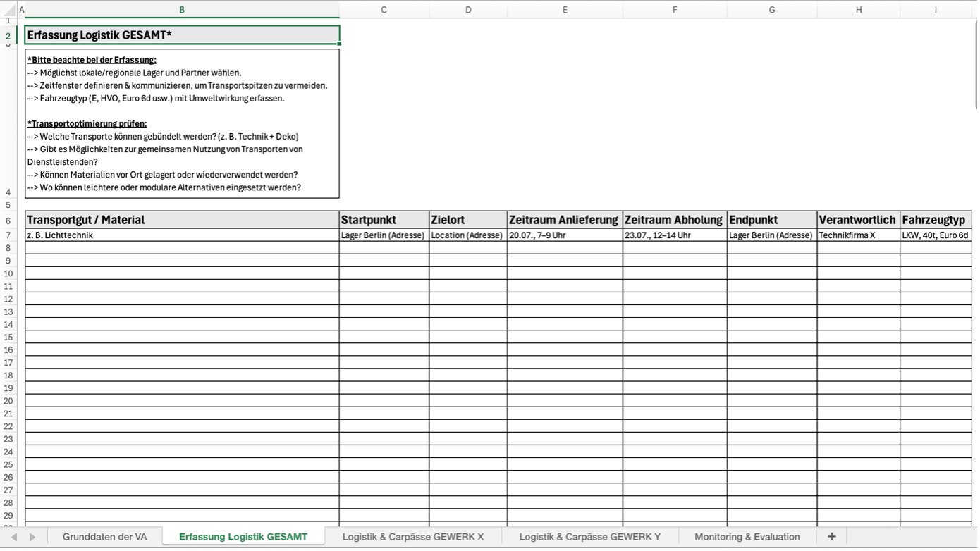The width and height of the screenshot is (980, 551).
Task: Select column E header
Action: coord(565,10)
